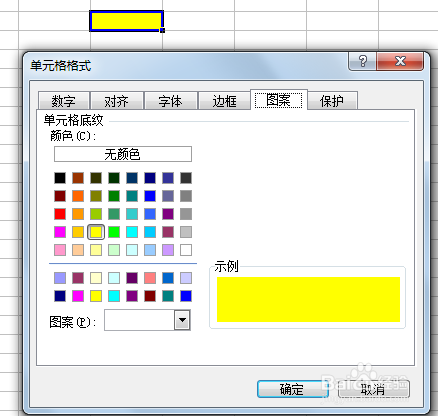The image size is (438, 416).
Task: Choose the cyan swatch in the bottom row
Action: (114, 296)
